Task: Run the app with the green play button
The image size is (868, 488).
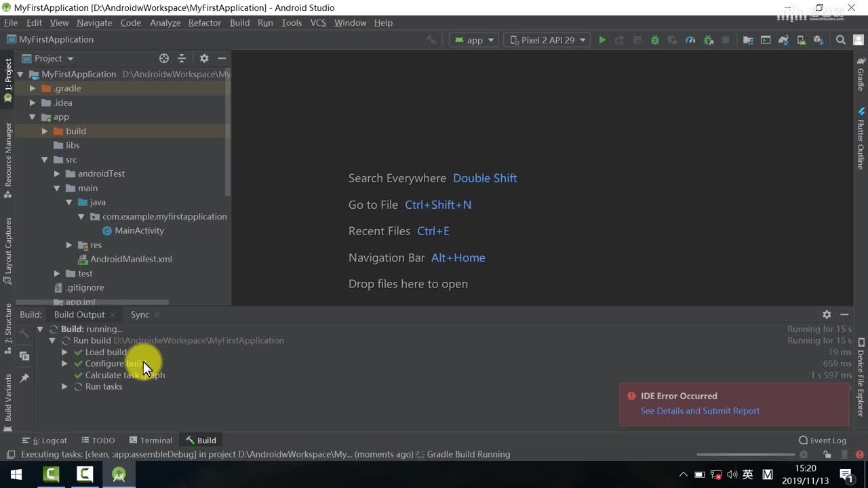Action: (x=601, y=40)
